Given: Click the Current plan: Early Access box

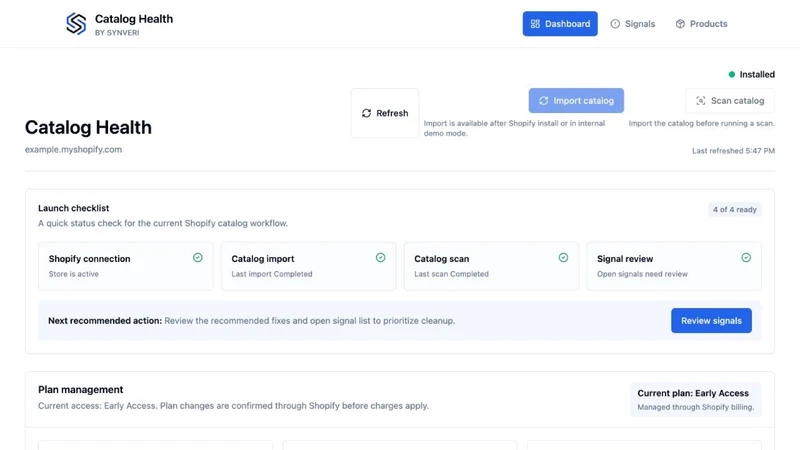Looking at the screenshot, I should (695, 399).
